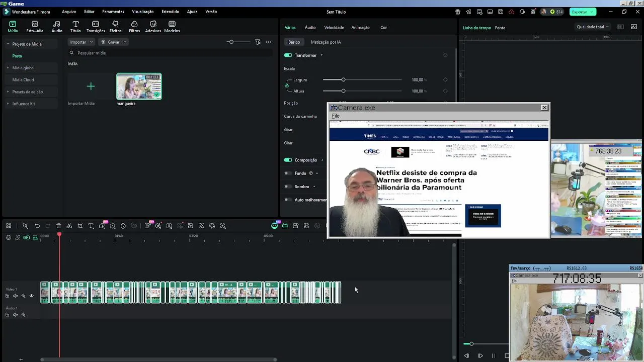Image resolution: width=644 pixels, height=362 pixels.
Task: Click the cloud upload icon in title bar
Action: pyautogui.click(x=512, y=12)
